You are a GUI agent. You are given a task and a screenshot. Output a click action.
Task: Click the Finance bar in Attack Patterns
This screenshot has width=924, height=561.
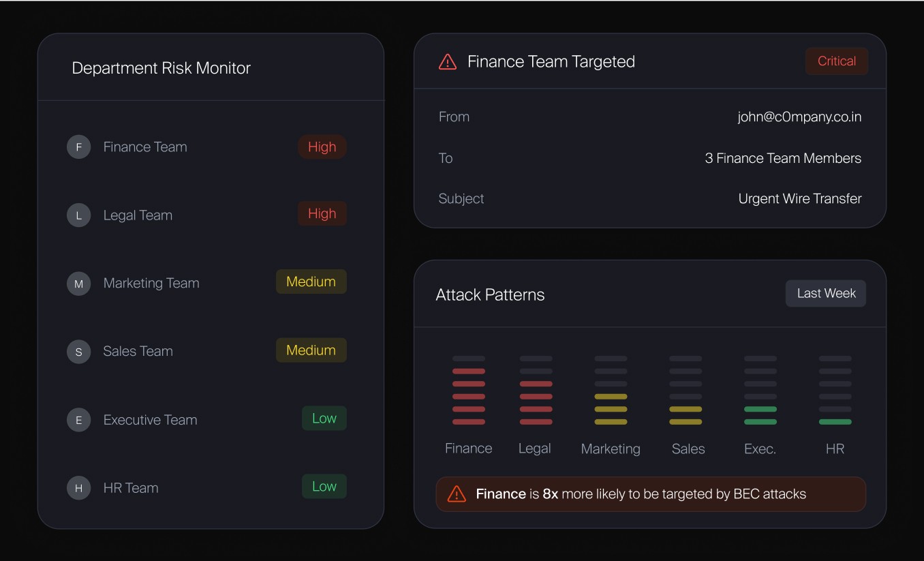pyautogui.click(x=469, y=390)
